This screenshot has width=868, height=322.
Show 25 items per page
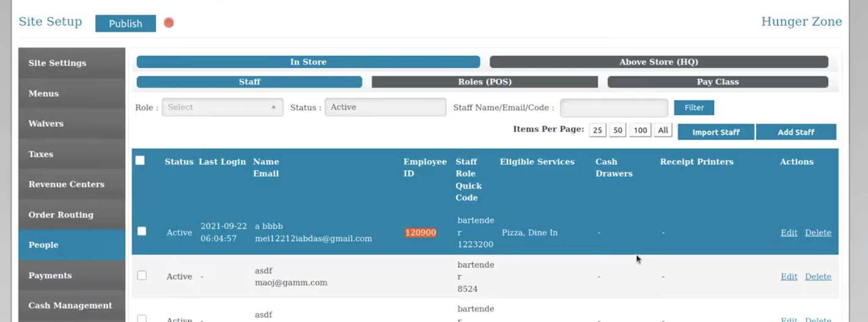tap(597, 130)
